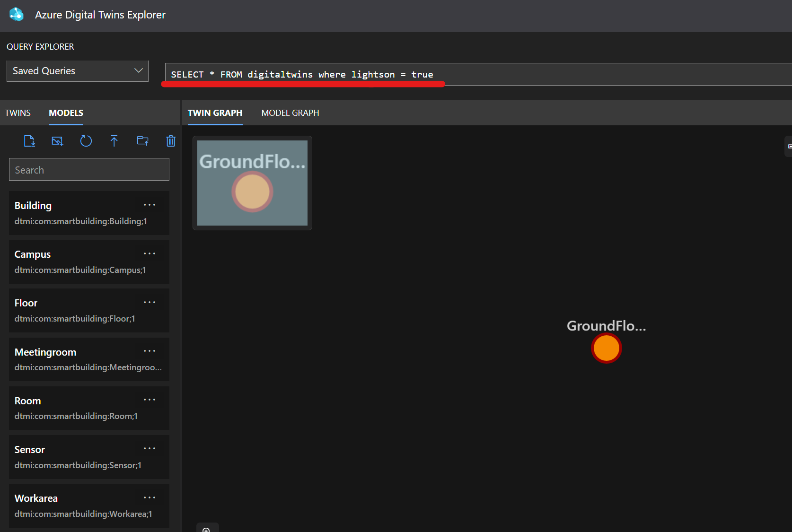Viewport: 792px width, 532px height.
Task: Click the download models icon
Action: (29, 141)
